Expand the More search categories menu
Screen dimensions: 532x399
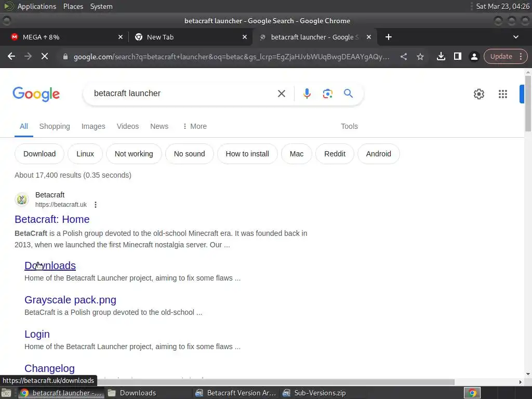195,126
